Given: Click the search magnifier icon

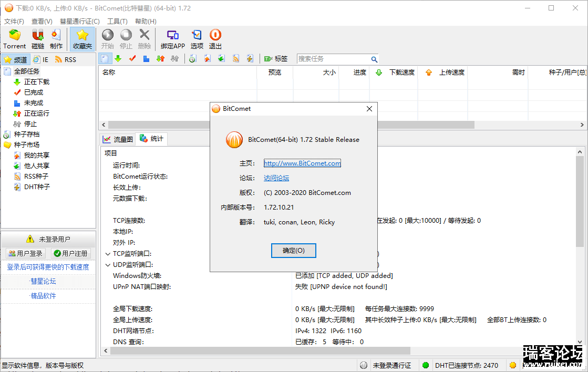Looking at the screenshot, I should (374, 59).
